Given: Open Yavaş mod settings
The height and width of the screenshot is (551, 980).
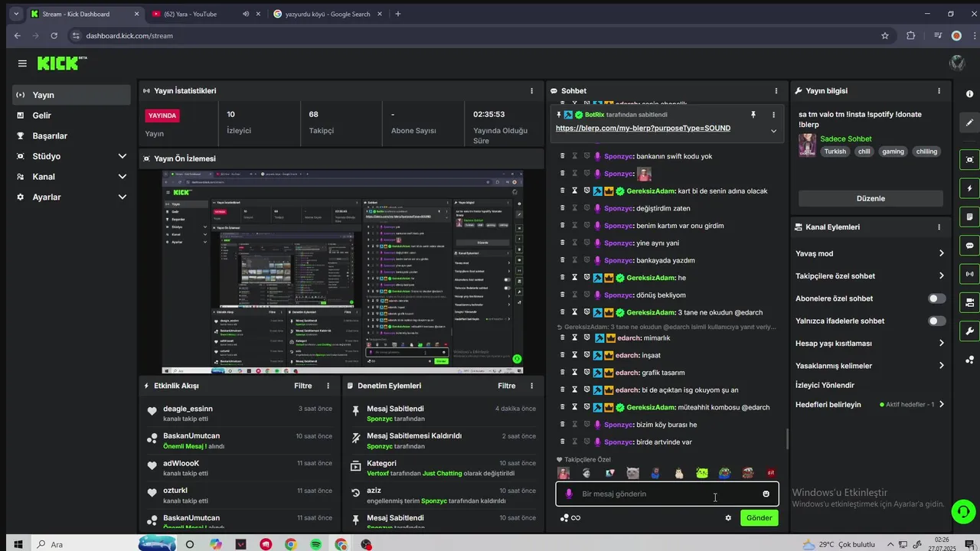Looking at the screenshot, I should [x=870, y=253].
